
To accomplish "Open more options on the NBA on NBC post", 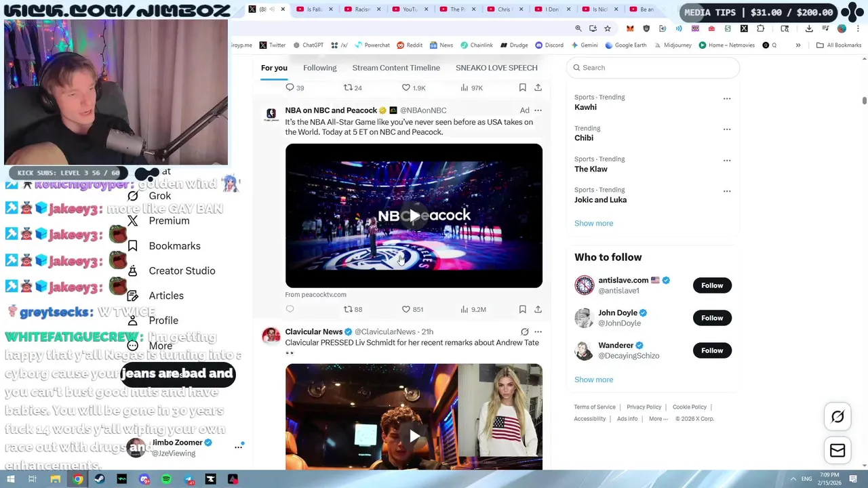I will point(538,110).
